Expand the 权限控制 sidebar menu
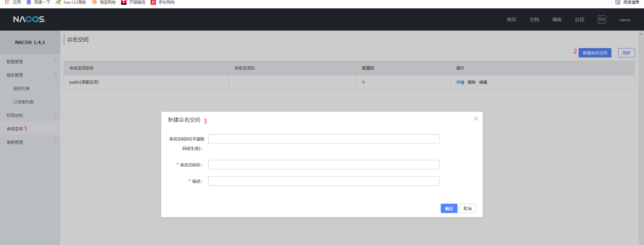Screen dimensions: 644x245 click(30, 115)
